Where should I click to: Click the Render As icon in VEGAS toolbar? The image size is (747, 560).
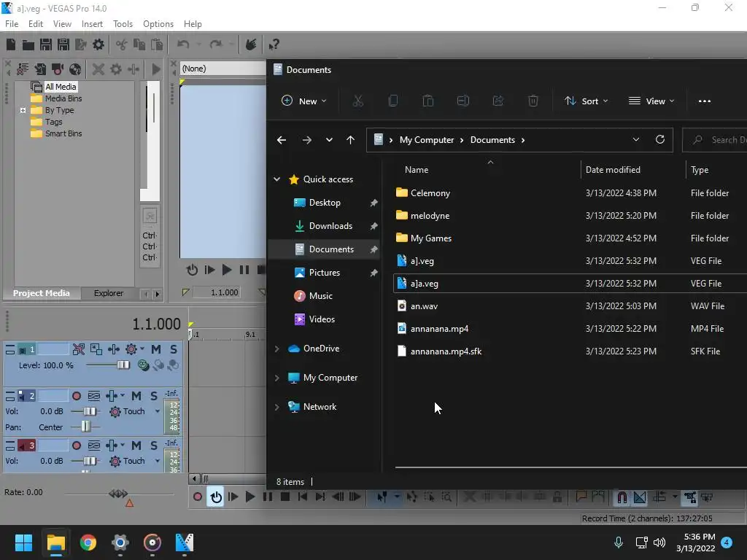pos(81,44)
